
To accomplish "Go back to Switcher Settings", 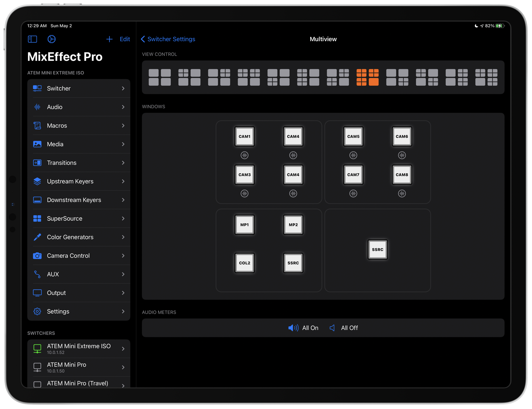I will tap(168, 39).
